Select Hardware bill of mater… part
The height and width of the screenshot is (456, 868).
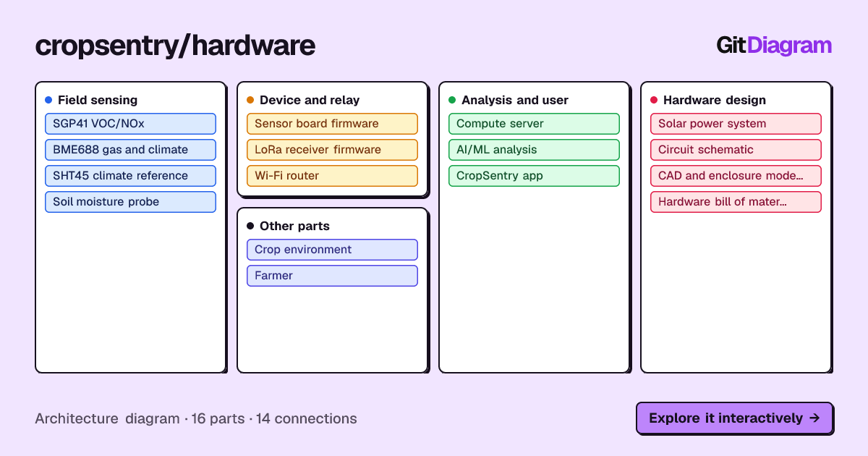click(x=736, y=202)
